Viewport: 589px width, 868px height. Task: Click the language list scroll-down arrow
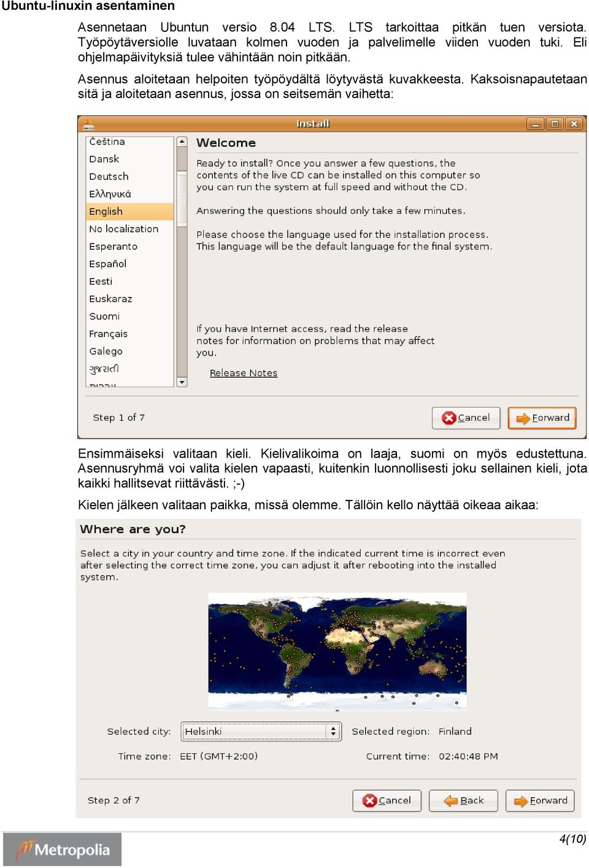(182, 382)
